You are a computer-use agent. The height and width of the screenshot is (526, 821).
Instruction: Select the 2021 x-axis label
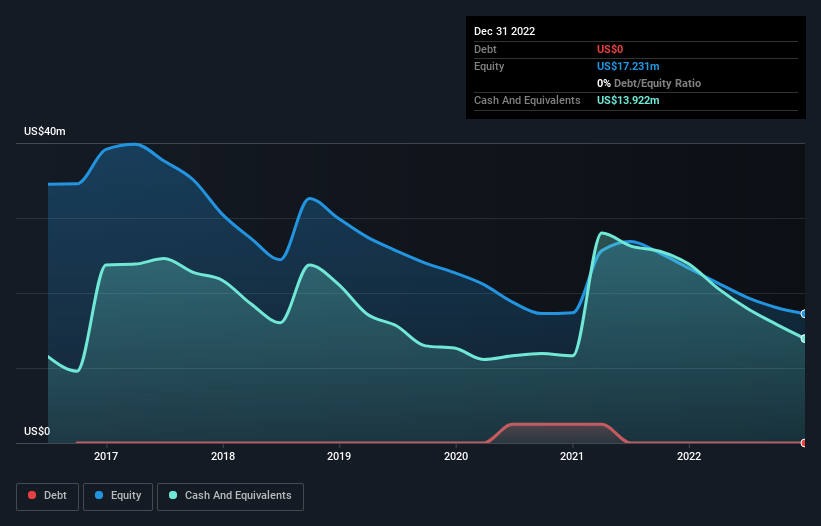tap(572, 456)
